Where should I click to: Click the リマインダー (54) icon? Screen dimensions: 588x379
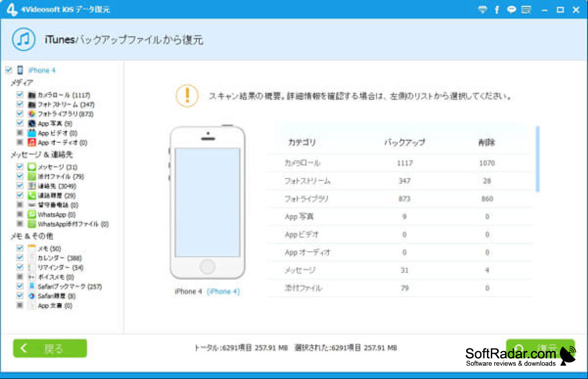32,268
